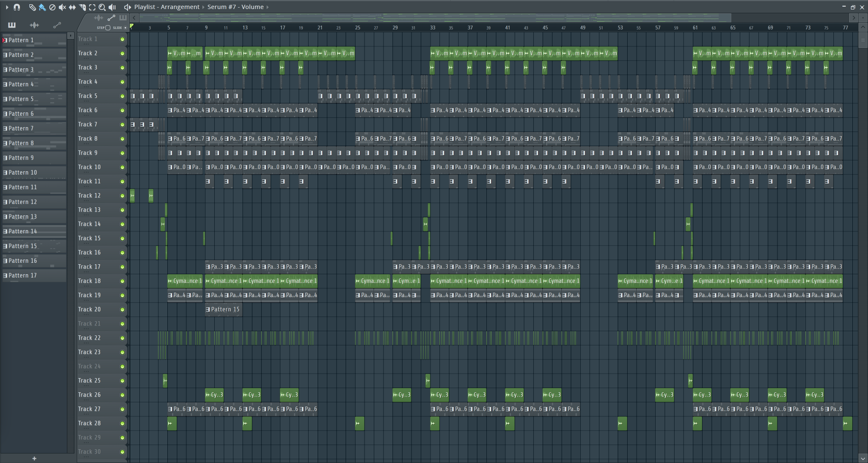The height and width of the screenshot is (463, 868).
Task: Click automation icon in track header tab
Action: pyautogui.click(x=111, y=18)
